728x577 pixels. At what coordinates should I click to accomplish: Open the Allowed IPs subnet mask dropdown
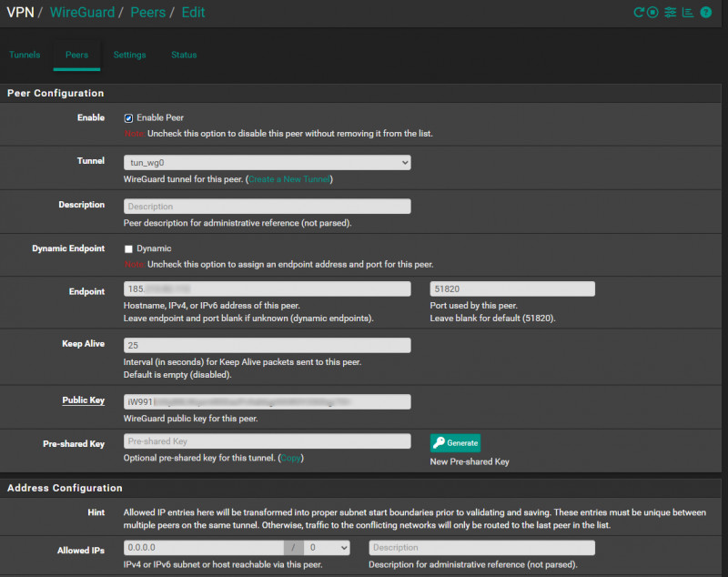coord(327,548)
